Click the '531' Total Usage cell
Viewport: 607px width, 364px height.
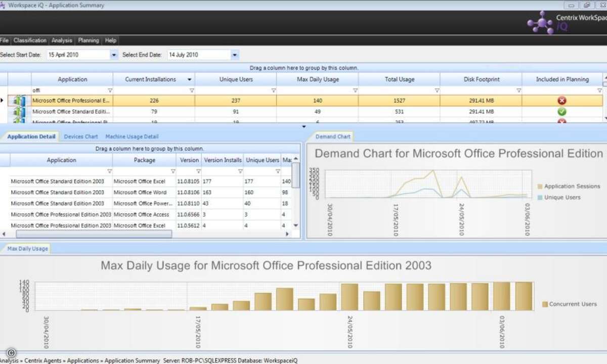click(x=399, y=112)
